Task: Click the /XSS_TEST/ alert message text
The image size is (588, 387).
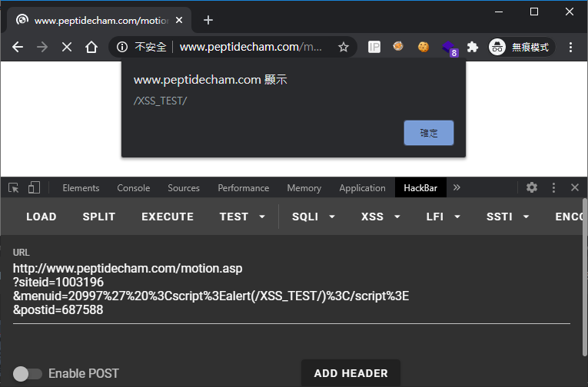Action: [160, 101]
